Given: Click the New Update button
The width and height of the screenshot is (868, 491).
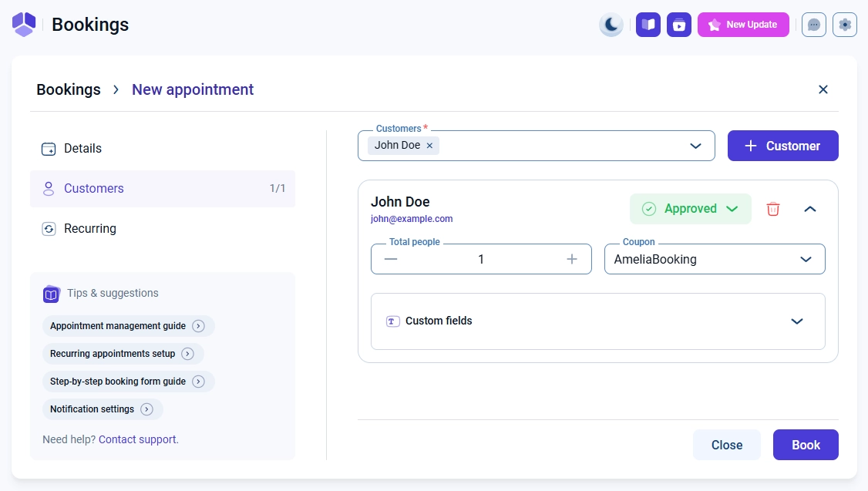Looking at the screenshot, I should (743, 25).
